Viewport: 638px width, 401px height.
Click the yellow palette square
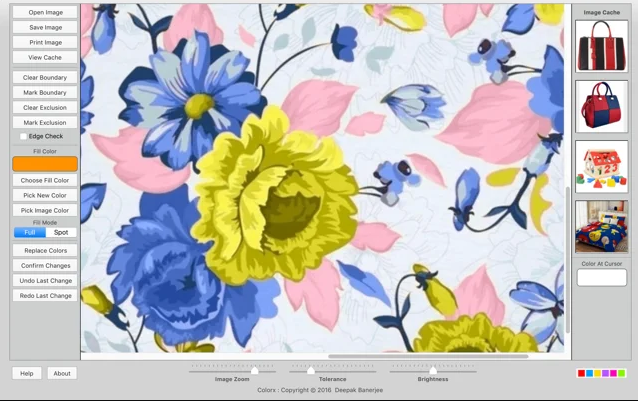click(x=597, y=373)
